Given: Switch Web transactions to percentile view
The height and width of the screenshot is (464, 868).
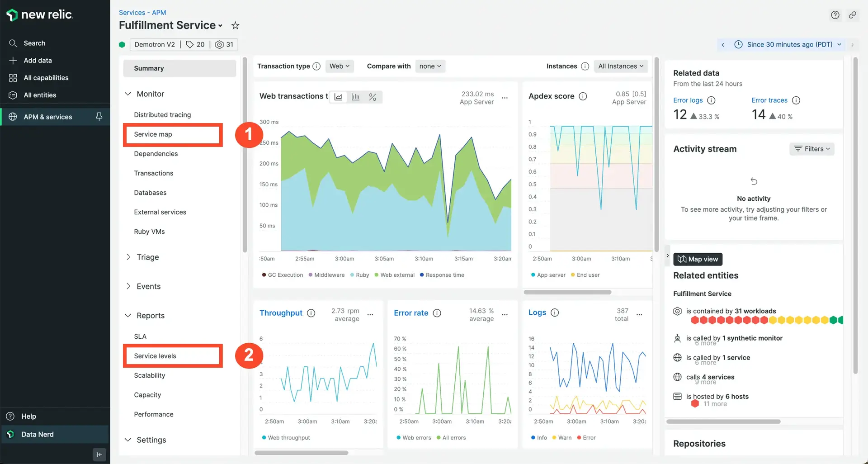Looking at the screenshot, I should pos(373,97).
